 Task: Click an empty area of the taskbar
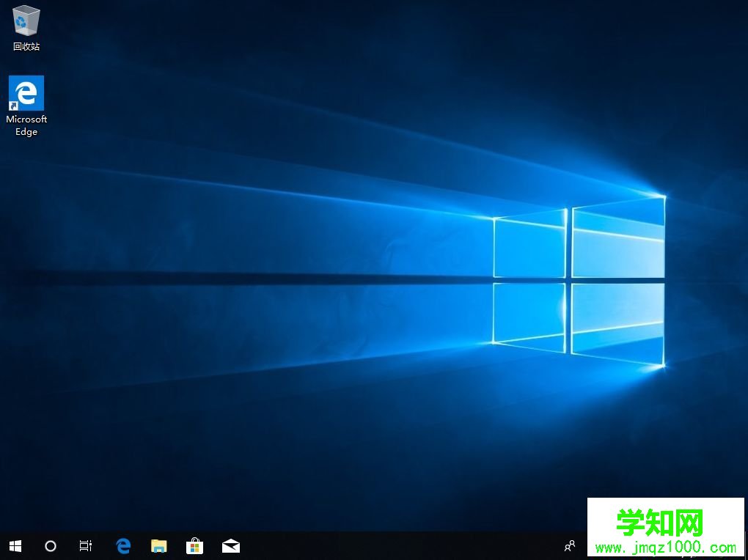point(367,546)
